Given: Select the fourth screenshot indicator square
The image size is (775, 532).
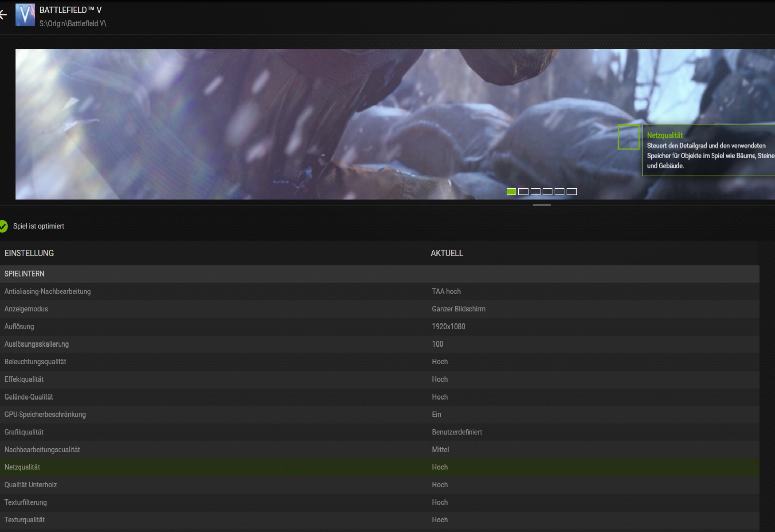Looking at the screenshot, I should click(x=548, y=191).
